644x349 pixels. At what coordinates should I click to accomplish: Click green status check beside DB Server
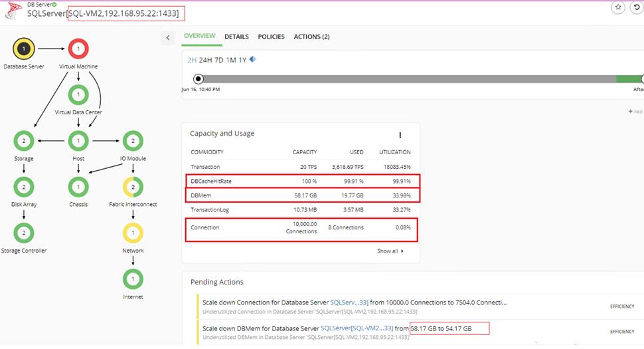[54, 4]
